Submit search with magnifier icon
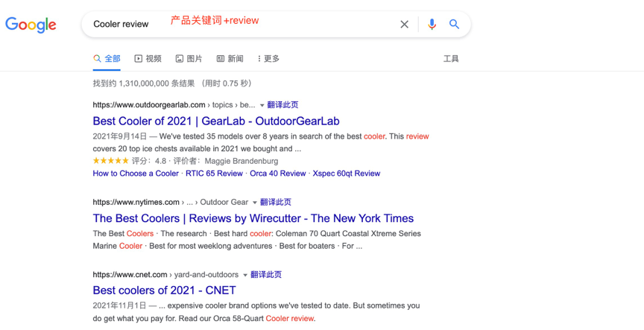The image size is (644, 330). (454, 25)
